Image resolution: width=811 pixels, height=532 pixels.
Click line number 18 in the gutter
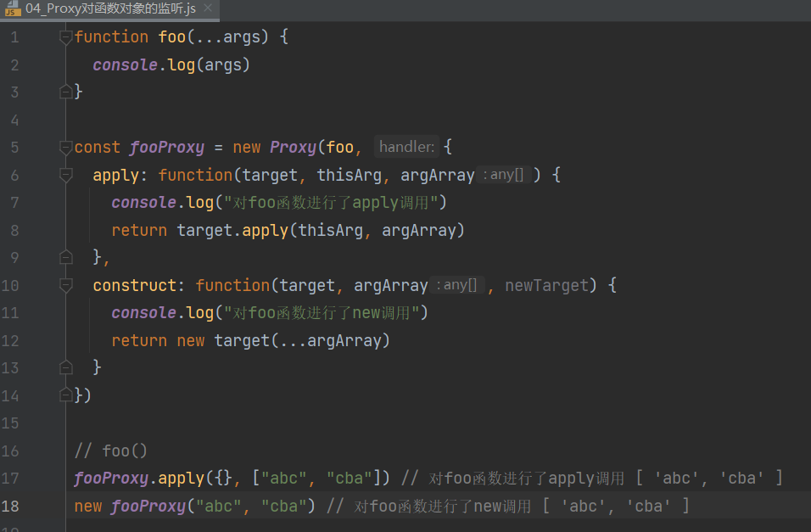[10, 507]
